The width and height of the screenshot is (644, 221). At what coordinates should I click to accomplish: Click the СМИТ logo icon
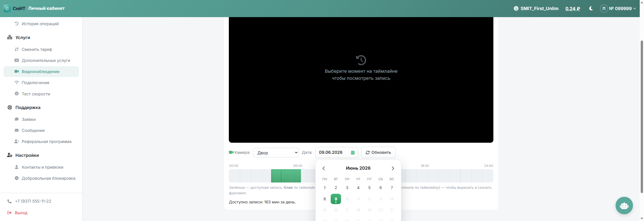(x=7, y=9)
